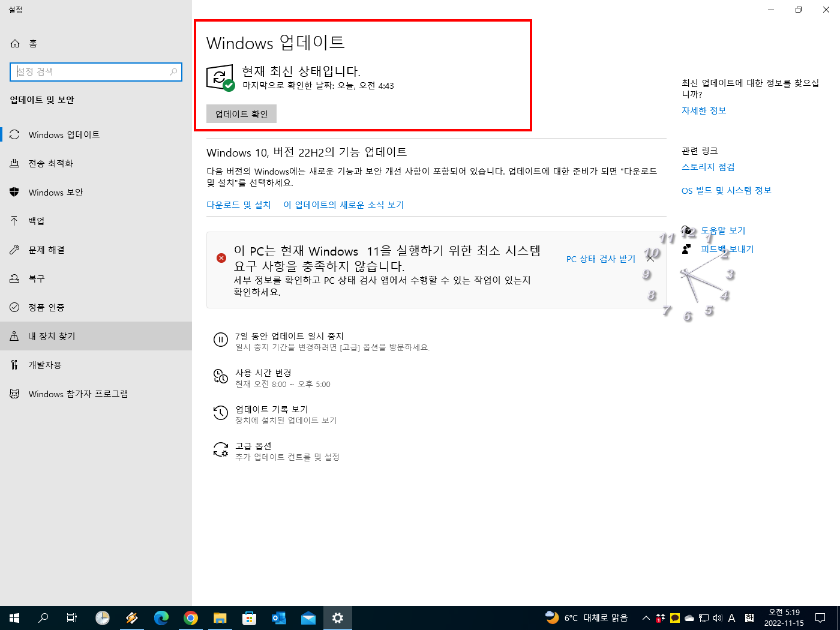Viewport: 840px width, 630px height.
Task: Click the volume speaker tray icon
Action: (718, 618)
